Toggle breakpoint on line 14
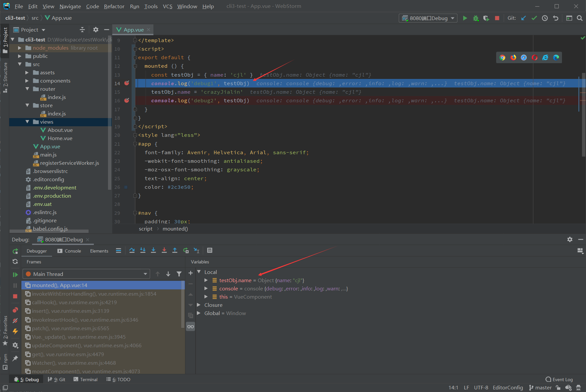The height and width of the screenshot is (392, 586). [127, 83]
